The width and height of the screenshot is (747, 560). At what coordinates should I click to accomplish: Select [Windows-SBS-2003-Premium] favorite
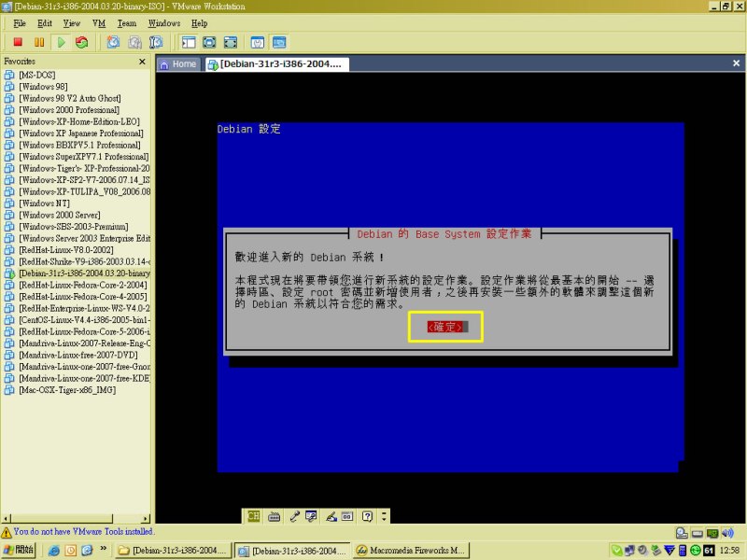tap(73, 227)
